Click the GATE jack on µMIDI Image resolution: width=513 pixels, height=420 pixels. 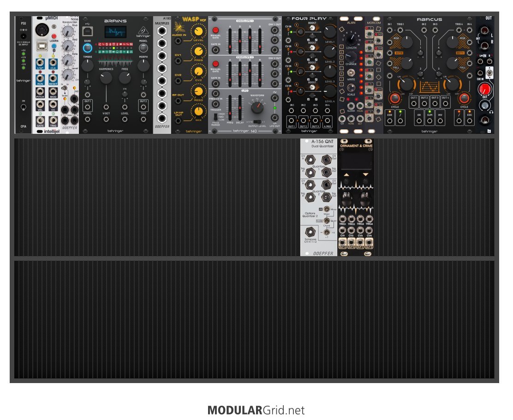[x=40, y=120]
